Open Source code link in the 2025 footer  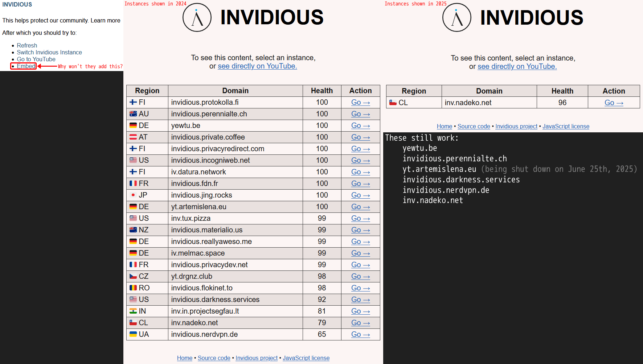click(x=474, y=126)
